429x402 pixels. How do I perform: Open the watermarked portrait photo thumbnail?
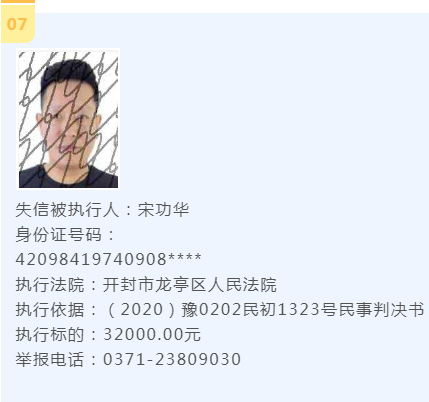[68, 119]
